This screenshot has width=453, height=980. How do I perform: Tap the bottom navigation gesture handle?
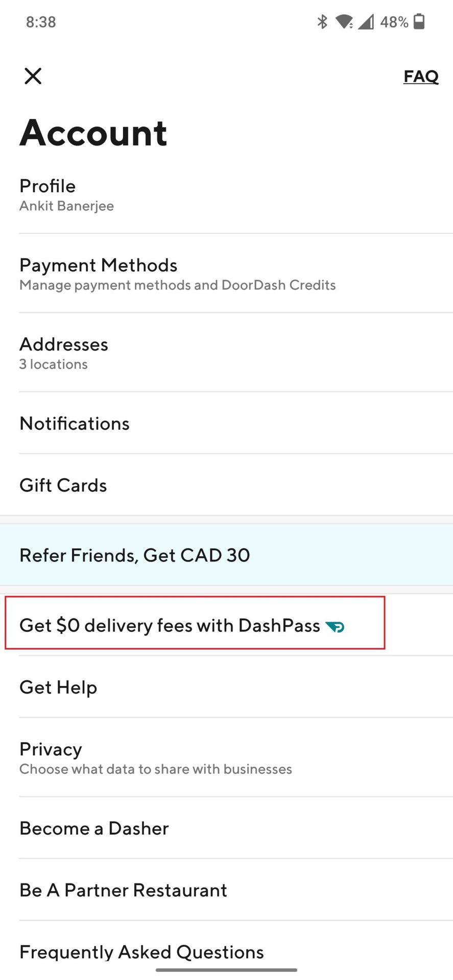pyautogui.click(x=226, y=970)
